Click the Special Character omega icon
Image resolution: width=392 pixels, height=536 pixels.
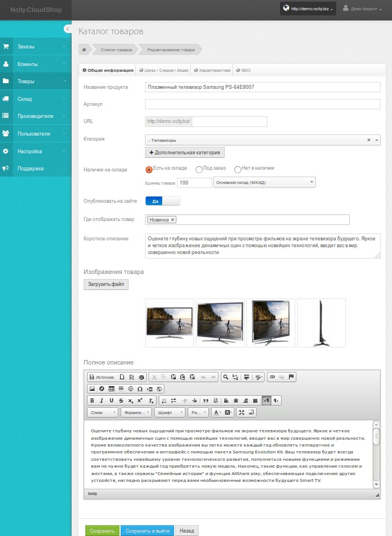point(140,388)
